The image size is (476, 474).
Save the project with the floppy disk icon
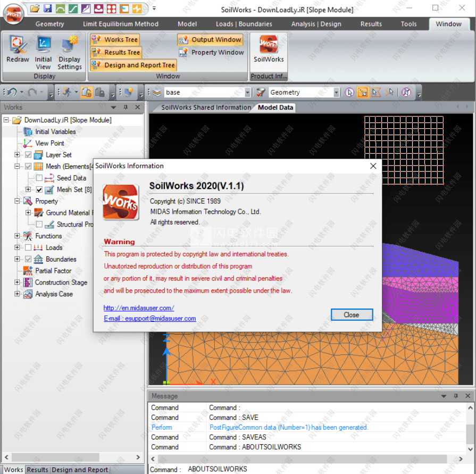coord(48,9)
